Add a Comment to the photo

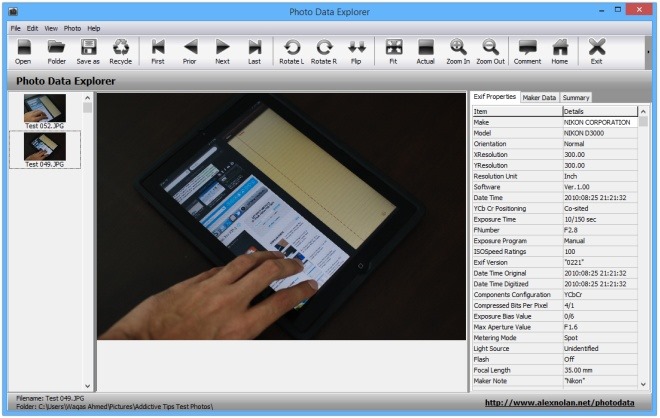click(x=527, y=52)
